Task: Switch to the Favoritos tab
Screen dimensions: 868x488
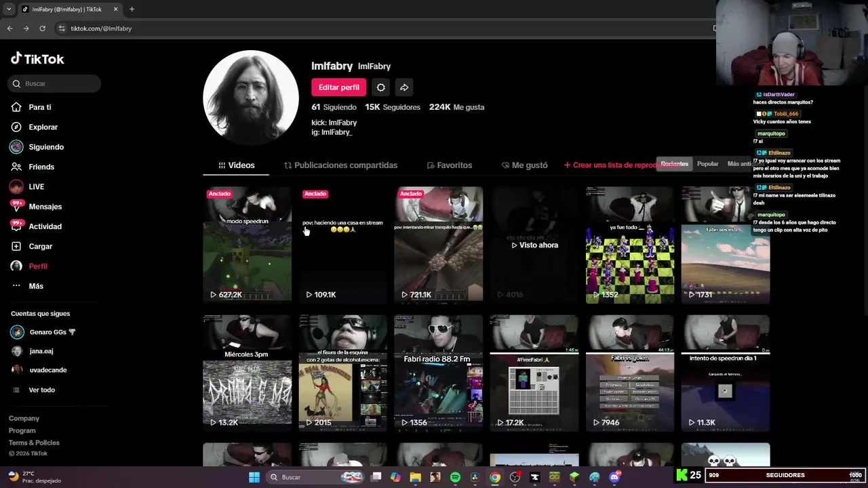Action: click(450, 165)
